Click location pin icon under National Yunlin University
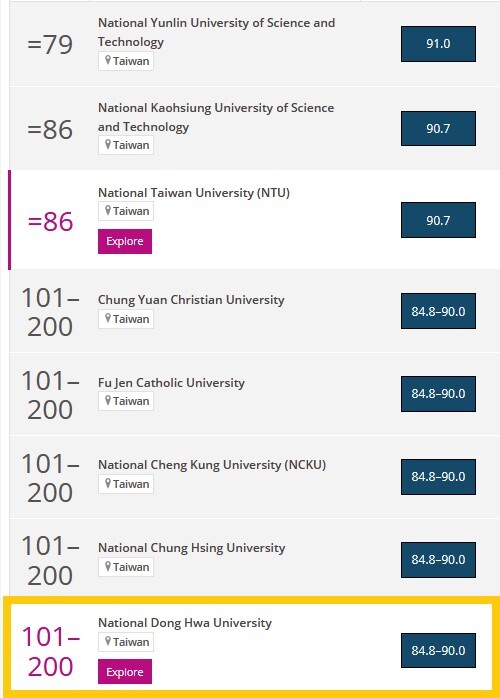Viewport: 500px width, 698px height. 107,60
